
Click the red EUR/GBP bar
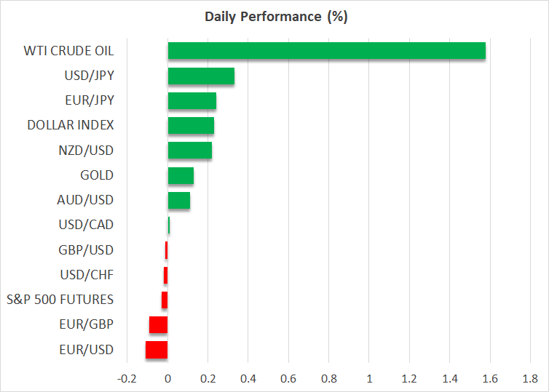pyautogui.click(x=159, y=324)
